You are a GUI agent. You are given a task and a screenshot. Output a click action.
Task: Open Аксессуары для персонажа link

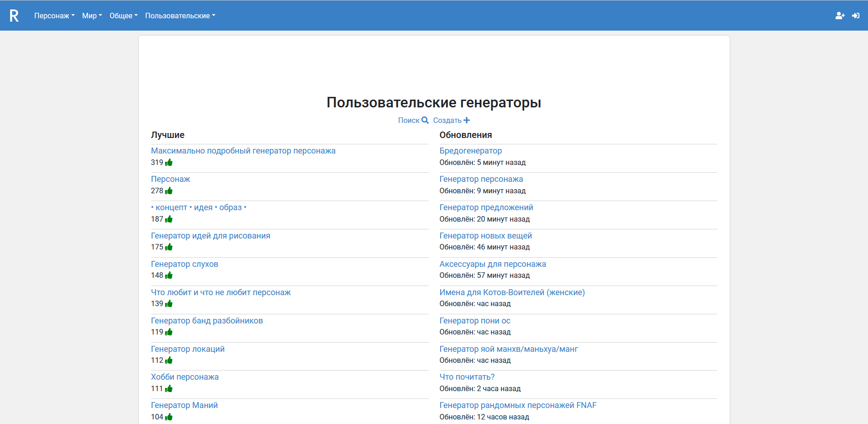click(493, 264)
